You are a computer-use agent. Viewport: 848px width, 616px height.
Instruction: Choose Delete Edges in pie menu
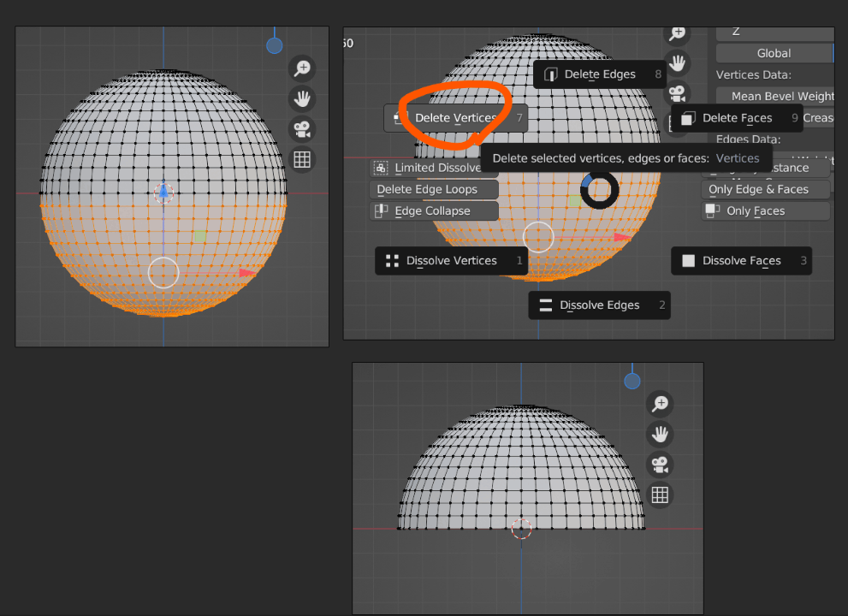coord(600,74)
